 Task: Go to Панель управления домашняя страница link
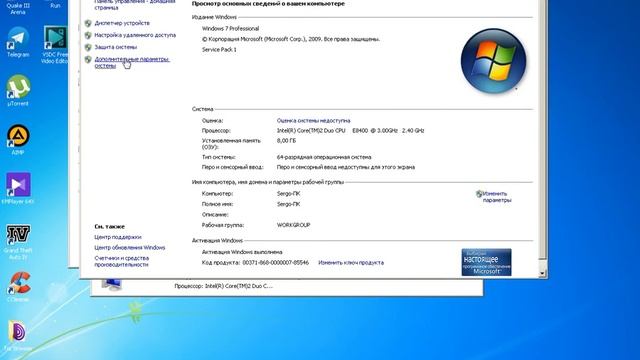[x=135, y=4]
